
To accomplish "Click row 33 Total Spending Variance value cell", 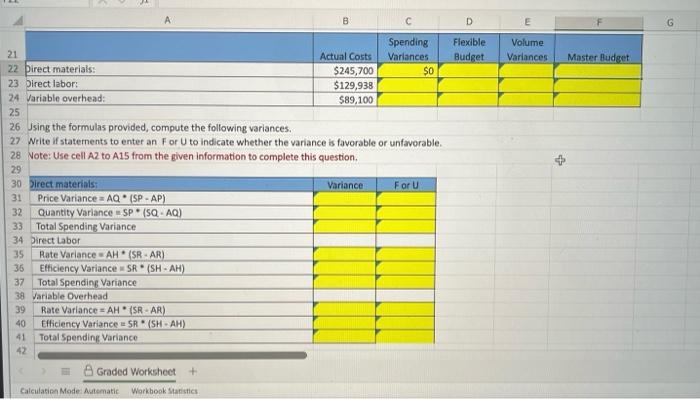I will 345,226.
